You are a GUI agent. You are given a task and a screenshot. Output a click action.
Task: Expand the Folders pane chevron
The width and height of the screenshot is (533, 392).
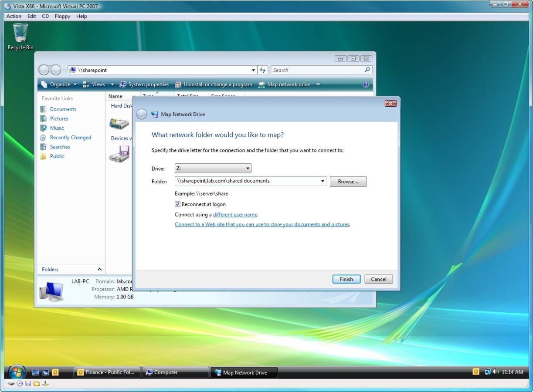coord(99,270)
